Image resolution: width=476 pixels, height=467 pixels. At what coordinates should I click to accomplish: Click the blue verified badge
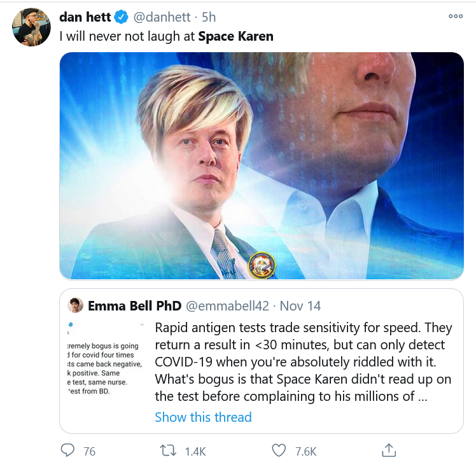coord(122,18)
